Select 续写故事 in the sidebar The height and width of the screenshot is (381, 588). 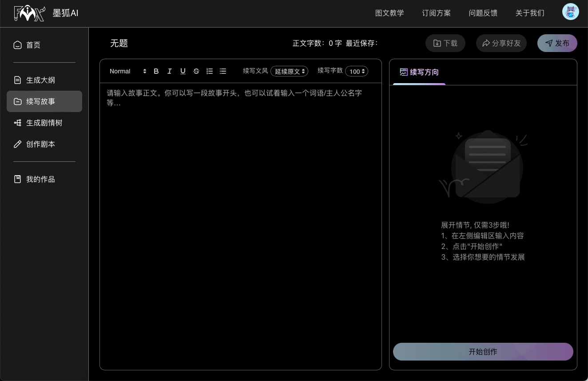click(x=41, y=101)
